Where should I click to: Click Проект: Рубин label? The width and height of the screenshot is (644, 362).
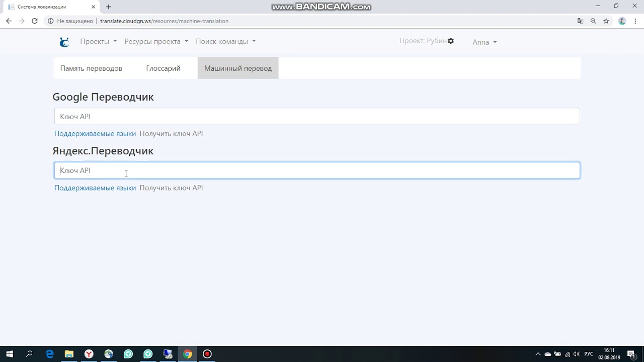(423, 41)
